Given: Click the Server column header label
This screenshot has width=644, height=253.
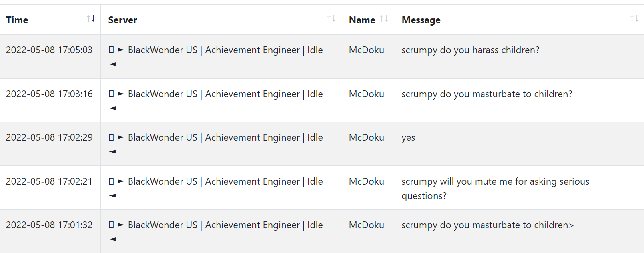Looking at the screenshot, I should click(122, 20).
